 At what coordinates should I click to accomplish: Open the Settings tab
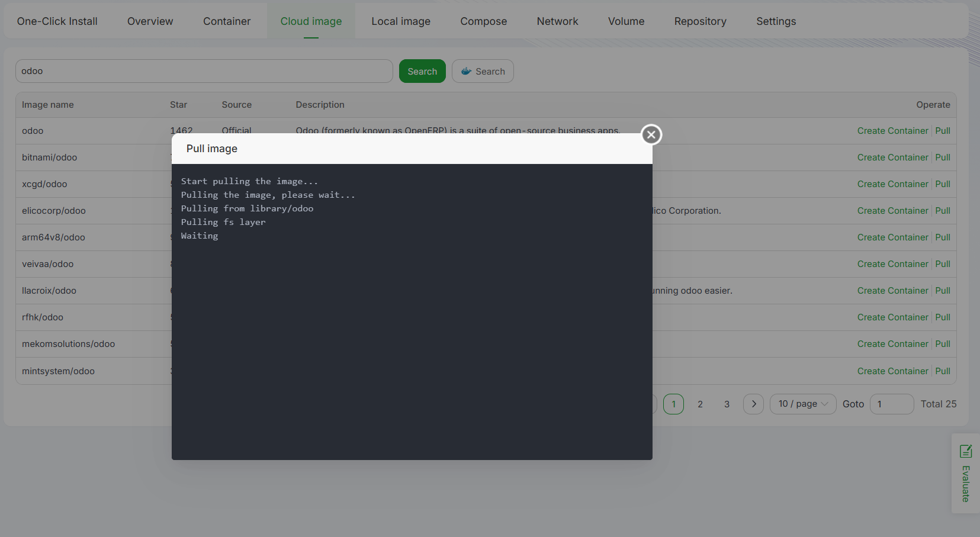[776, 21]
